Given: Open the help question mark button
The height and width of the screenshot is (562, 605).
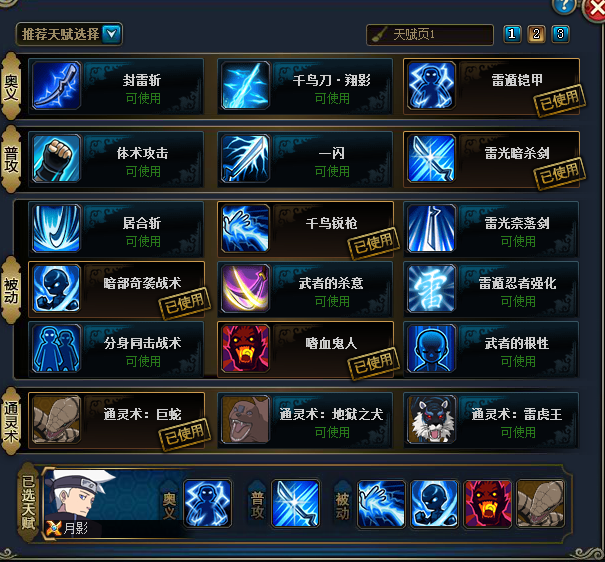Looking at the screenshot, I should [564, 6].
